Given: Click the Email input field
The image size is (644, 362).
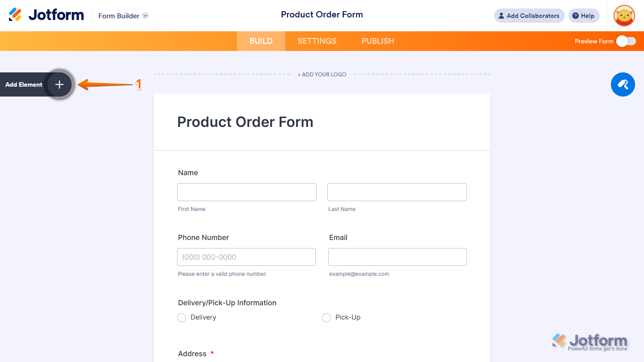Looking at the screenshot, I should click(x=397, y=257).
